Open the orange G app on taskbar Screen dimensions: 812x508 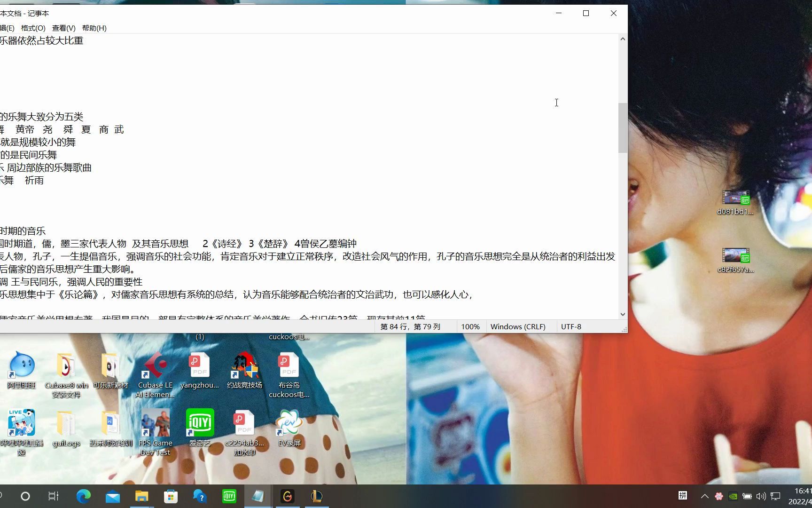pos(287,496)
